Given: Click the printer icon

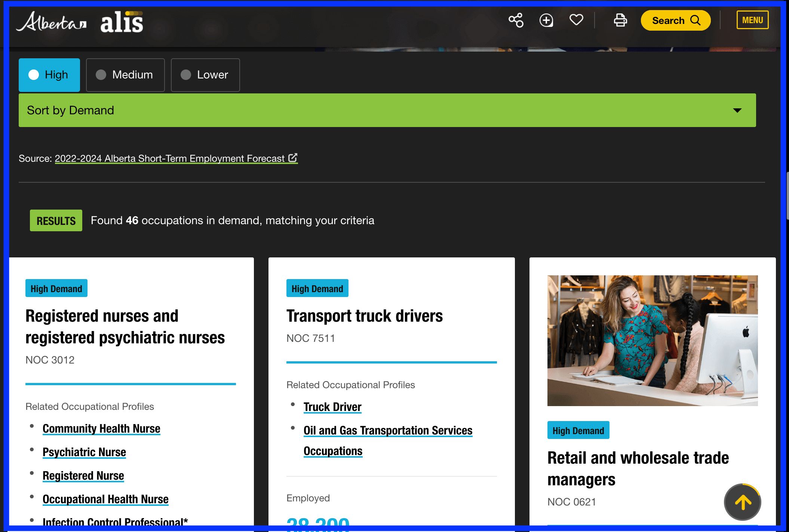Looking at the screenshot, I should (x=620, y=20).
